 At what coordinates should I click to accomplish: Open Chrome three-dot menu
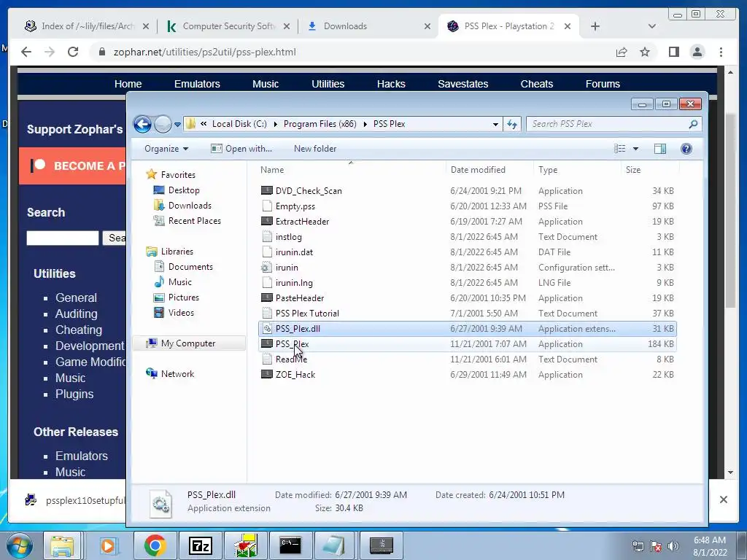[721, 52]
